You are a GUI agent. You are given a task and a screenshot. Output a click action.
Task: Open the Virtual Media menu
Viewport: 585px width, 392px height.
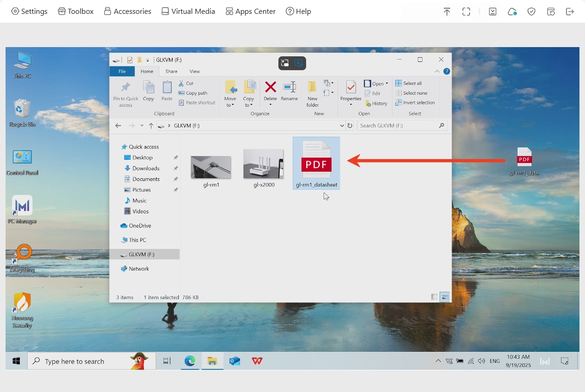point(188,12)
